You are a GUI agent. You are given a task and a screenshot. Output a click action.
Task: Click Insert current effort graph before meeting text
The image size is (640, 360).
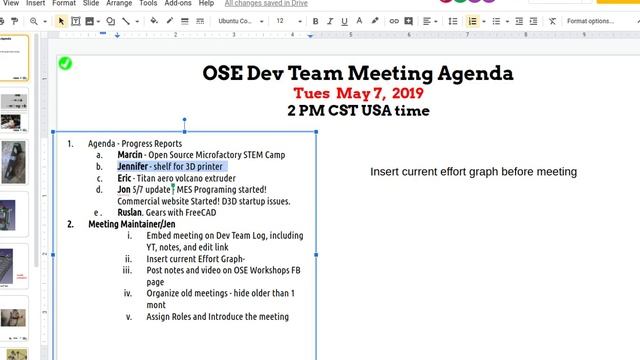pos(473,172)
